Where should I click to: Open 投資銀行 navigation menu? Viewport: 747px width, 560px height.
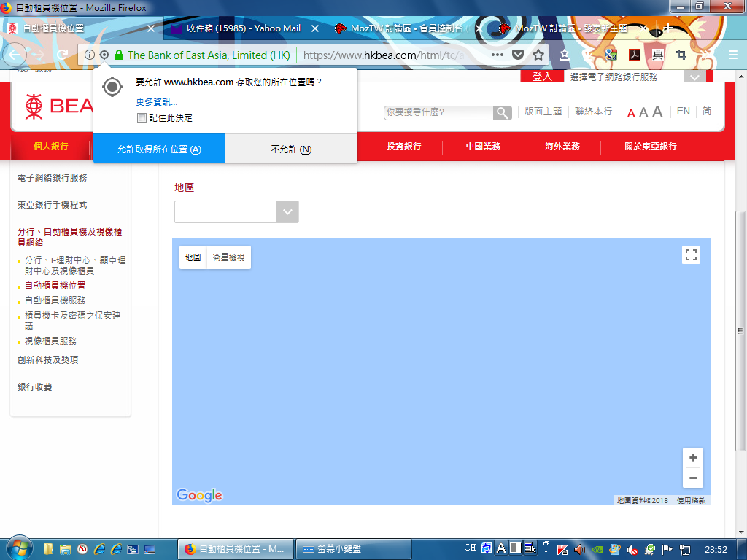(403, 147)
